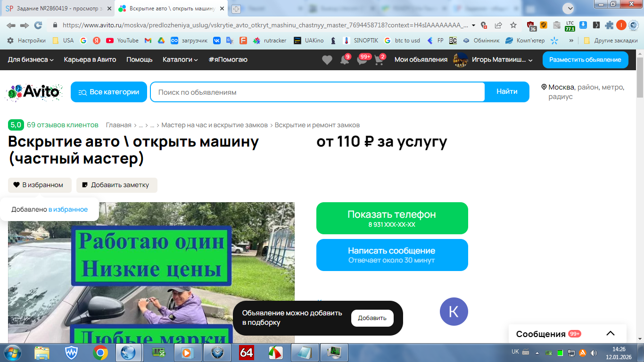
Task: Reload the page in browser
Action: 38,25
